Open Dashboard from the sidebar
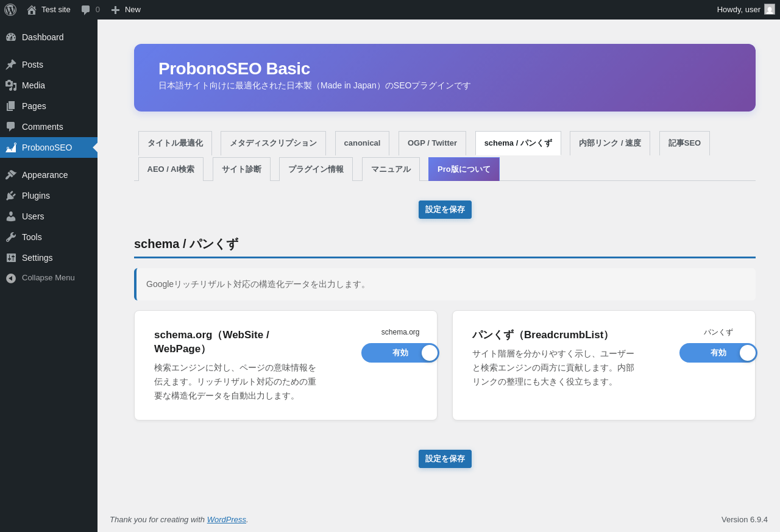This screenshot has height=532, width=780. point(49,37)
